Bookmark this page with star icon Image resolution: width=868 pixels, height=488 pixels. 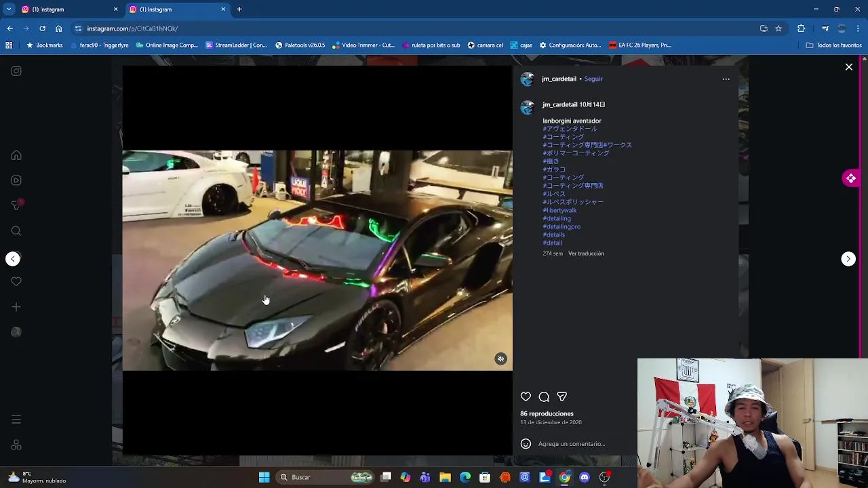[778, 28]
